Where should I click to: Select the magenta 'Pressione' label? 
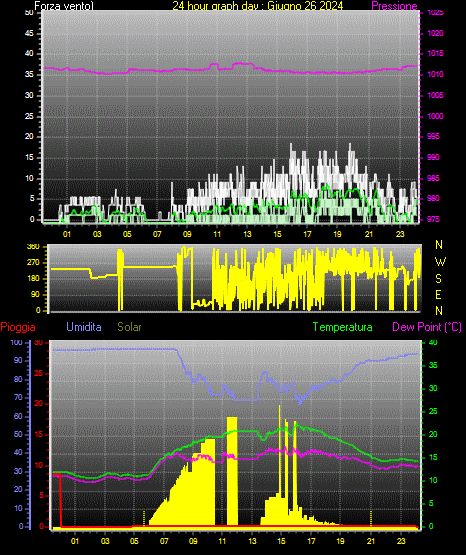(394, 6)
